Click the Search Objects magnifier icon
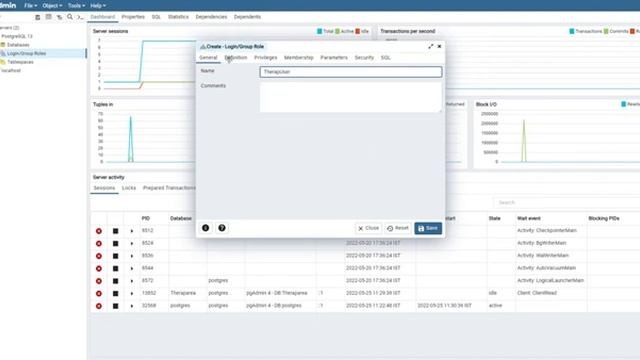The image size is (640, 360). click(70, 17)
